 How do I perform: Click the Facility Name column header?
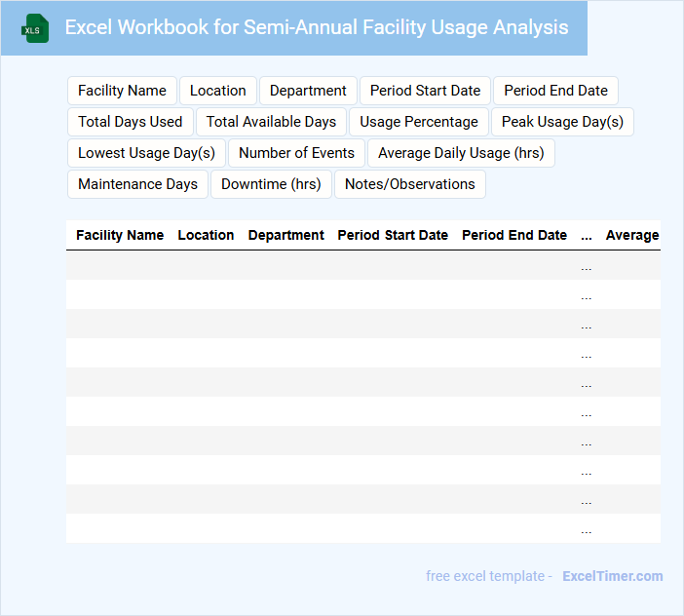120,235
